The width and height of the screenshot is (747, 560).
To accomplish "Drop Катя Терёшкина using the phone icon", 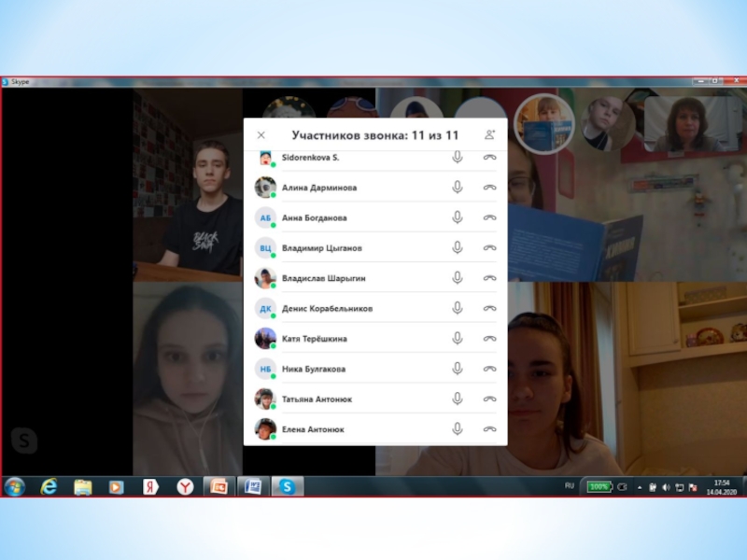I will pos(489,339).
